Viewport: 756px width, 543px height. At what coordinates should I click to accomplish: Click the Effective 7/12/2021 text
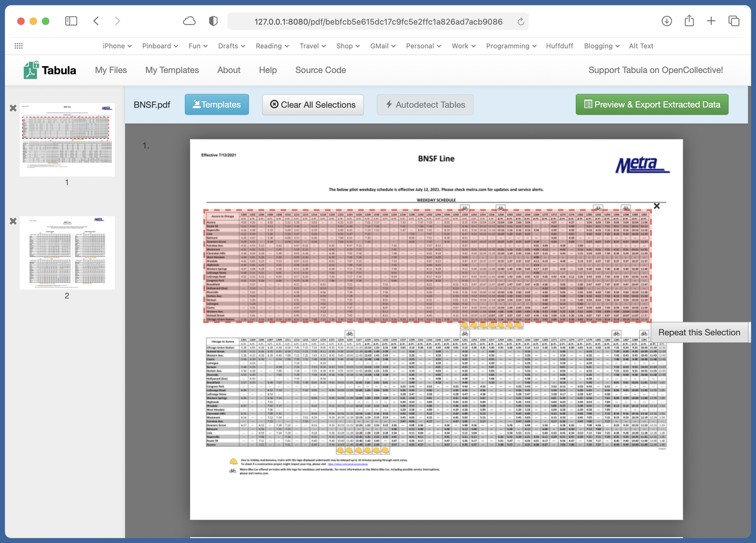218,155
